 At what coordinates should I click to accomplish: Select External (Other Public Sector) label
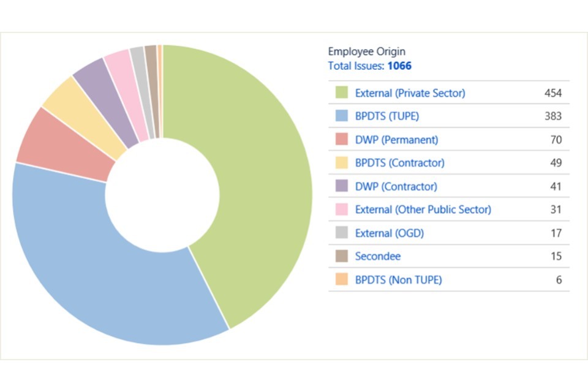pyautogui.click(x=423, y=209)
